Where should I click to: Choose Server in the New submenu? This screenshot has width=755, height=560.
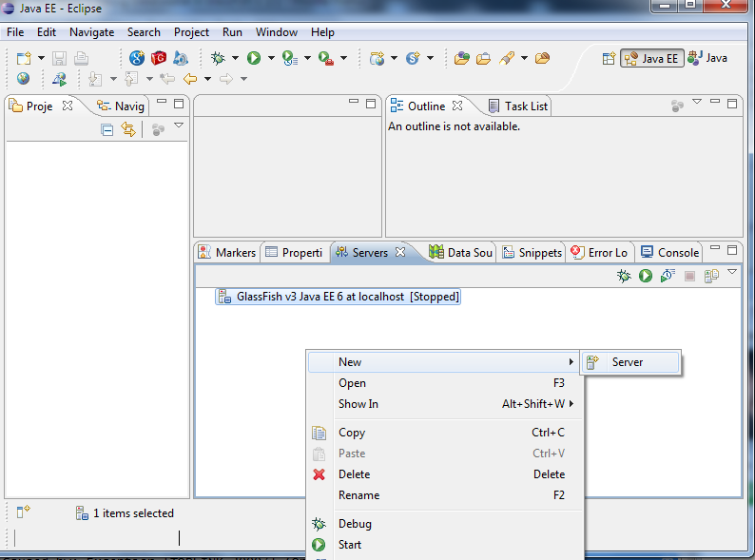pyautogui.click(x=630, y=362)
